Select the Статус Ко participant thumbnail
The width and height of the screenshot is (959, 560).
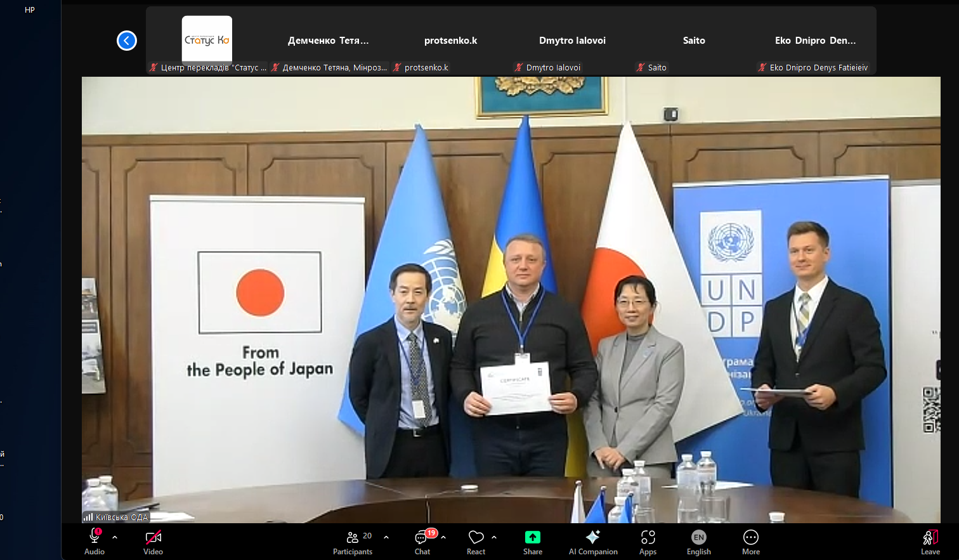click(207, 40)
